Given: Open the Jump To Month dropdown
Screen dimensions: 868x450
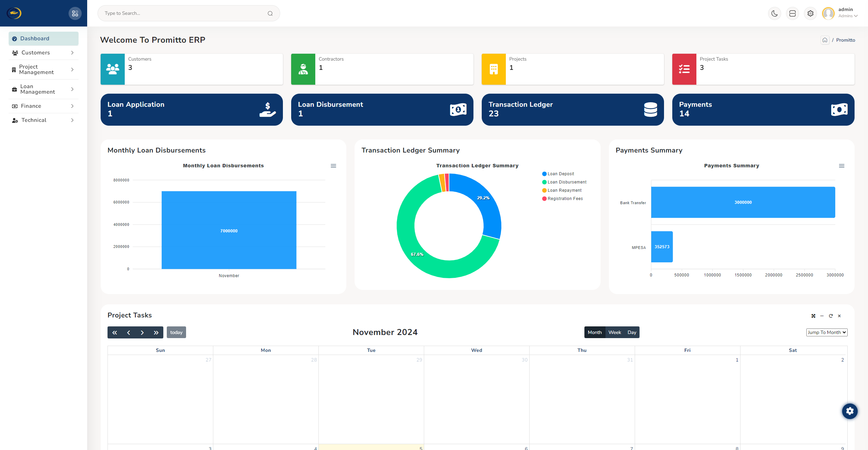Looking at the screenshot, I should [827, 332].
